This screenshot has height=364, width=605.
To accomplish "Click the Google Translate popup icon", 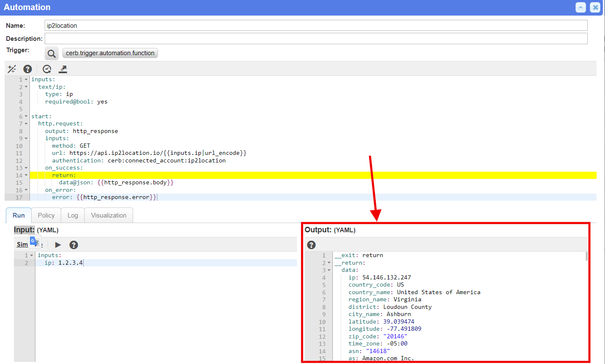I will tap(34, 241).
